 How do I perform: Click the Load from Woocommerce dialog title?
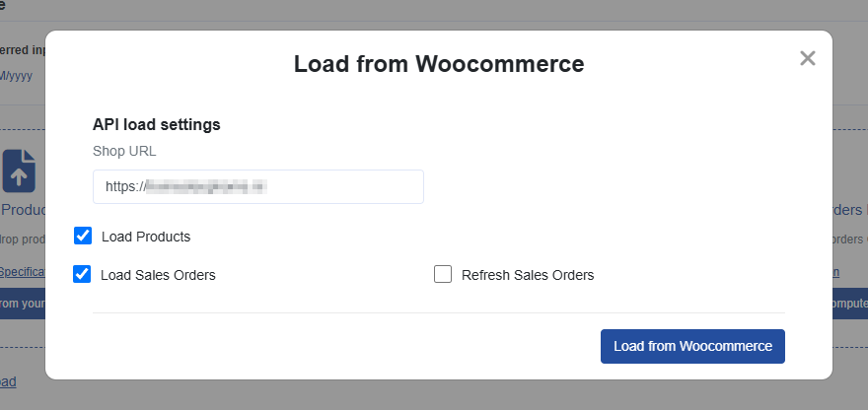[439, 64]
